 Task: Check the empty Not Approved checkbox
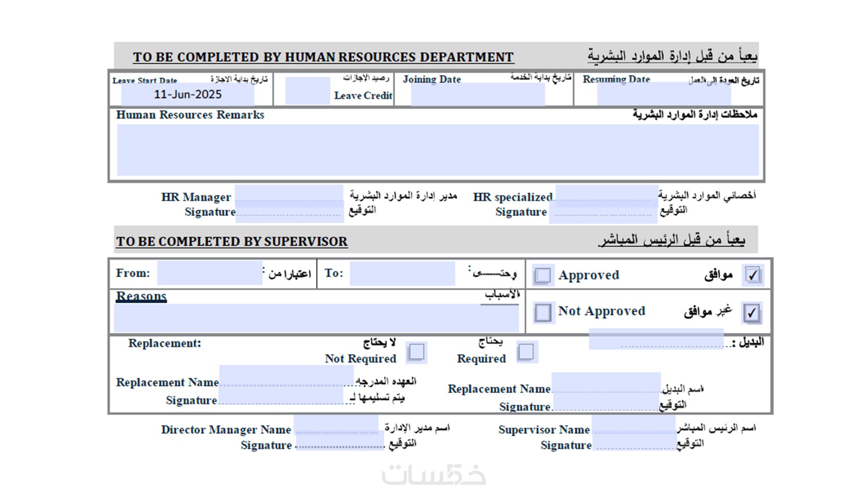coord(542,312)
